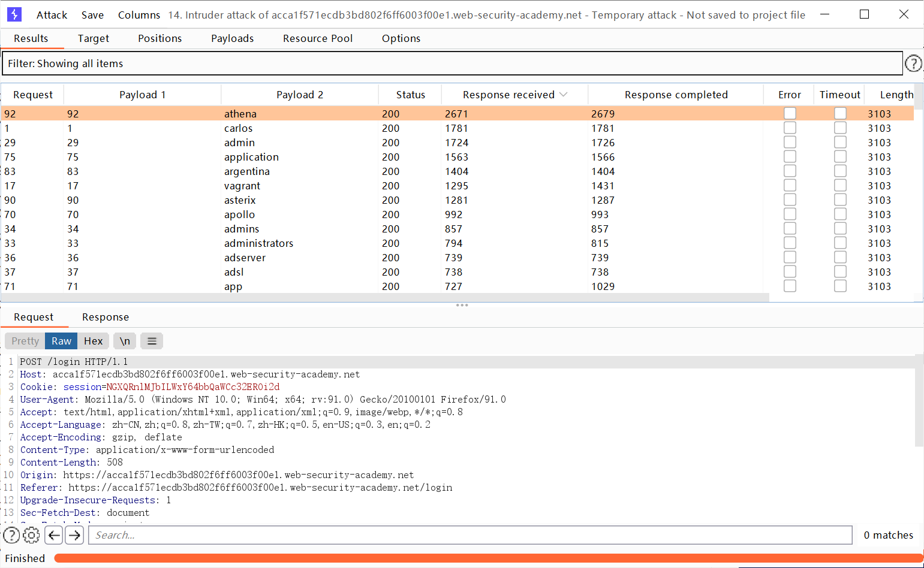Viewport: 924px width, 568px height.
Task: Go to next search match arrow
Action: [x=74, y=535]
